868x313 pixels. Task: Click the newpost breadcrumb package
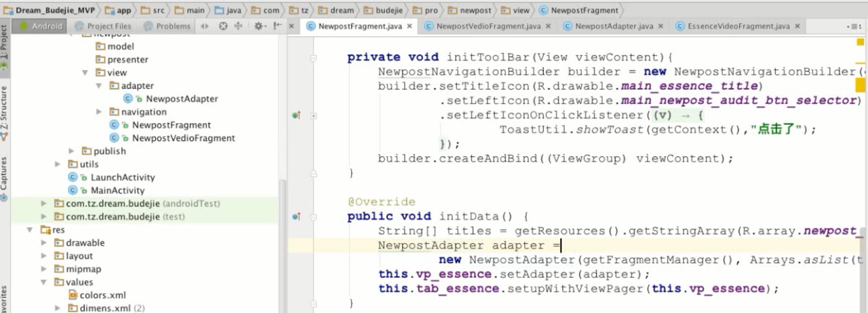click(469, 10)
